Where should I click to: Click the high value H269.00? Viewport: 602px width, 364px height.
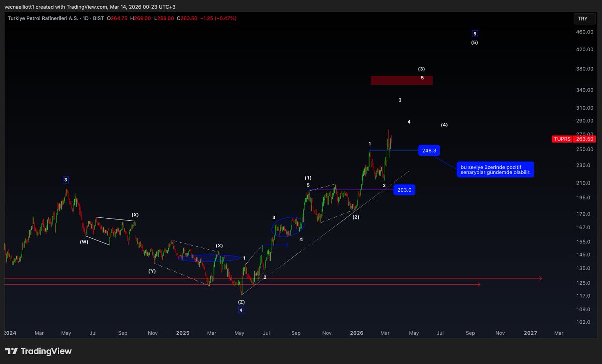coord(140,18)
